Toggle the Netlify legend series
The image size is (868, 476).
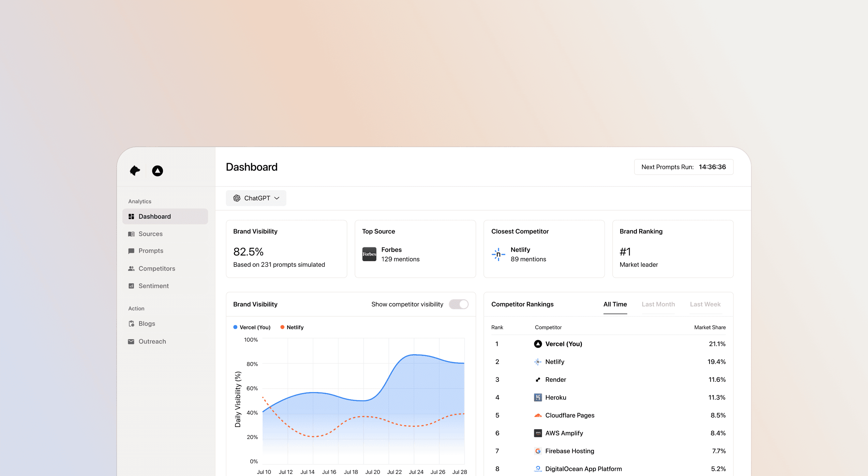point(292,327)
